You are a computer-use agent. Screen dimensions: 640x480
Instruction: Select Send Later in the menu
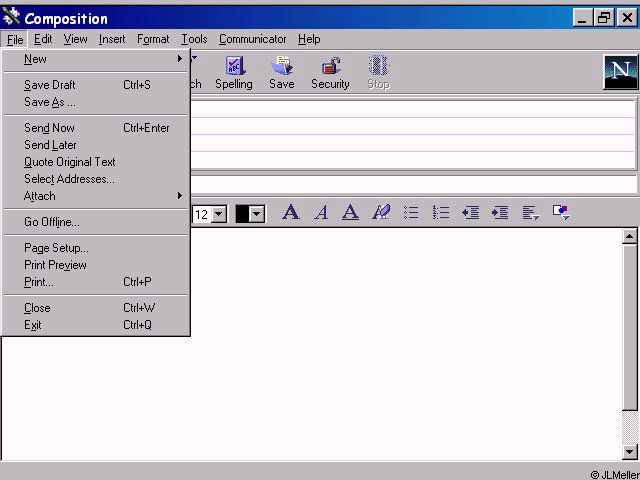[96, 145]
